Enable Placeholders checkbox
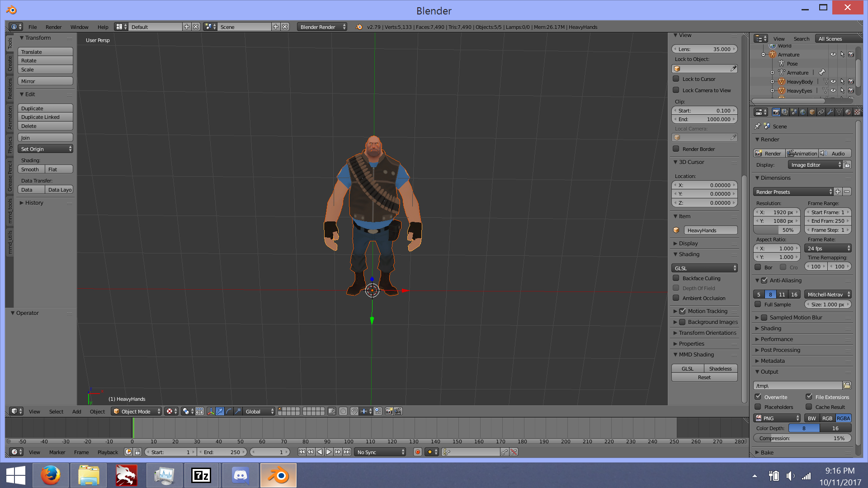 click(x=758, y=407)
